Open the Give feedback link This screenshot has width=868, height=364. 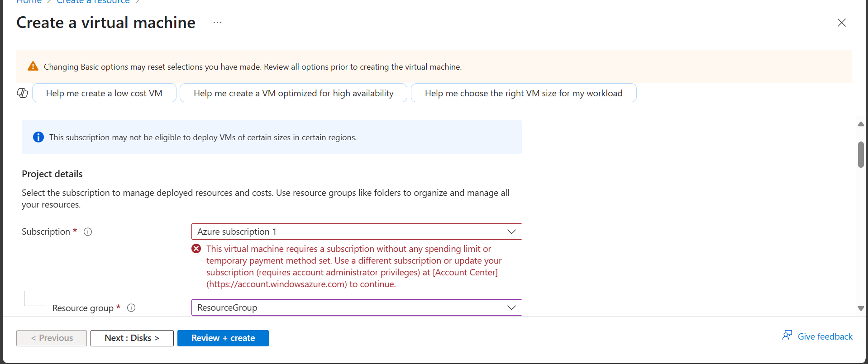point(825,336)
